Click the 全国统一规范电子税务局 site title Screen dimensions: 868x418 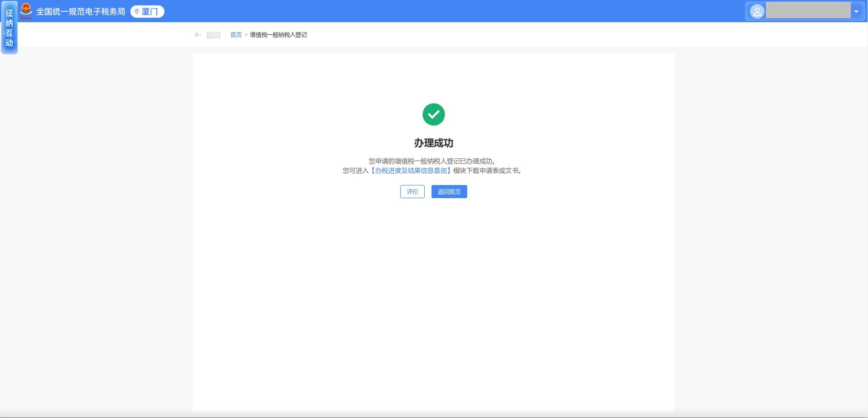click(x=80, y=12)
